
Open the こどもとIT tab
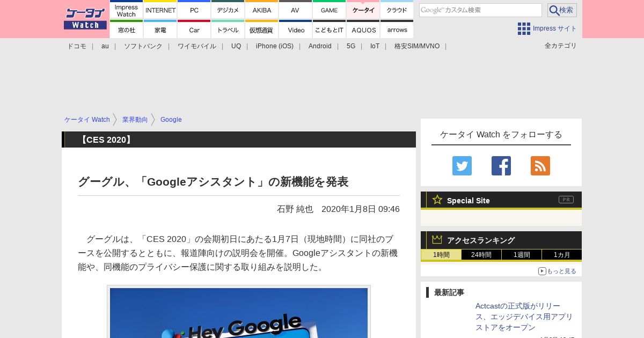330,30
